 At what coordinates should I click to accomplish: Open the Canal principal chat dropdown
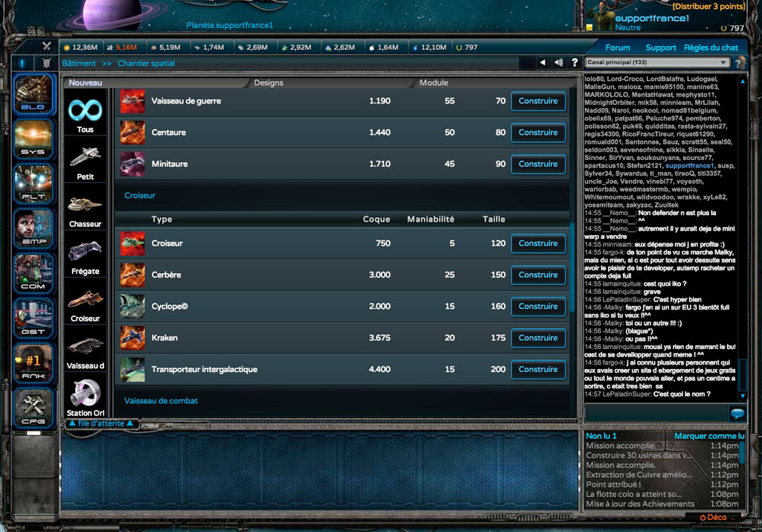click(657, 63)
